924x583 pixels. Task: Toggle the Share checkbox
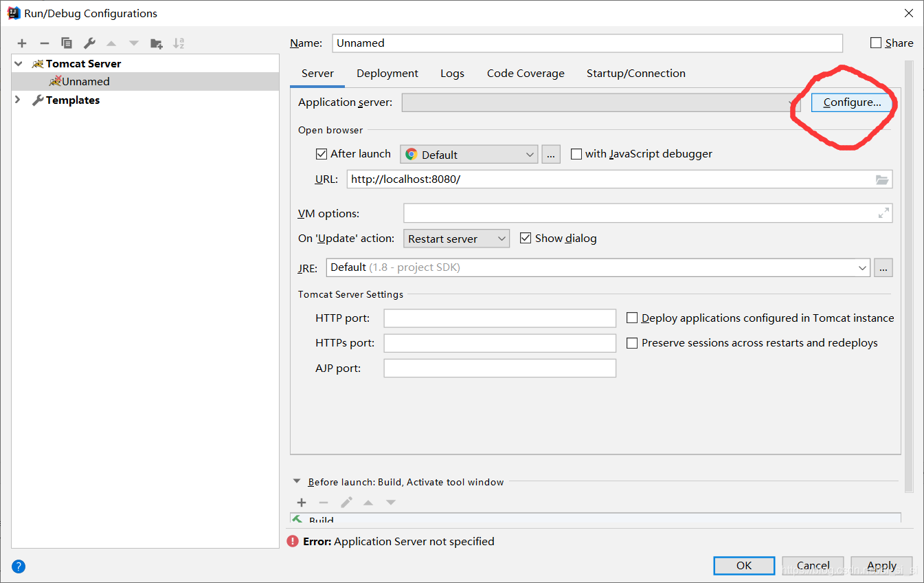[876, 43]
